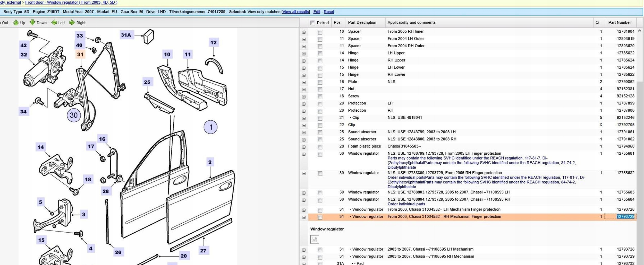Expand the Spacer 12761904 row
Viewport: 644px width, 265px height.
(x=304, y=32)
